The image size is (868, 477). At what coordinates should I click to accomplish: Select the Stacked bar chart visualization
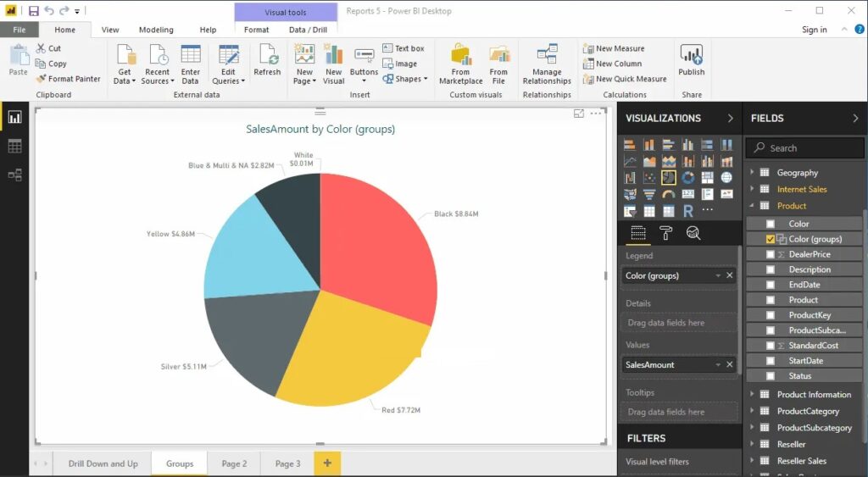click(630, 145)
